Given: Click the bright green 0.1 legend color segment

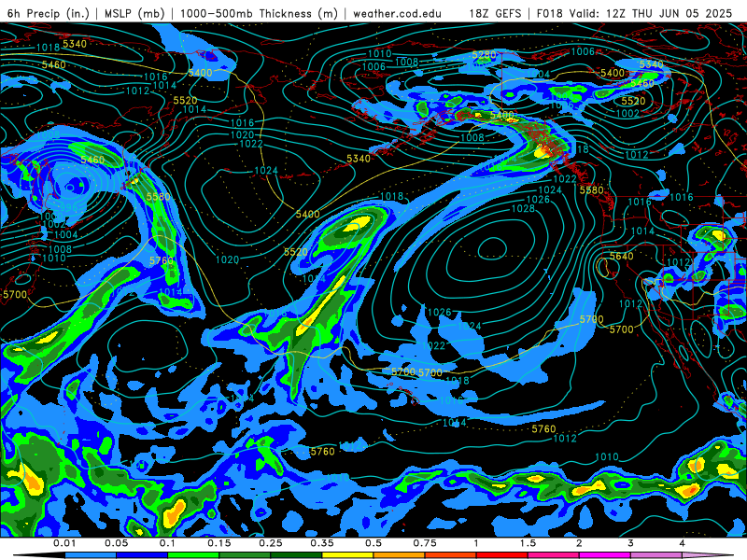Looking at the screenshot, I should [193, 555].
